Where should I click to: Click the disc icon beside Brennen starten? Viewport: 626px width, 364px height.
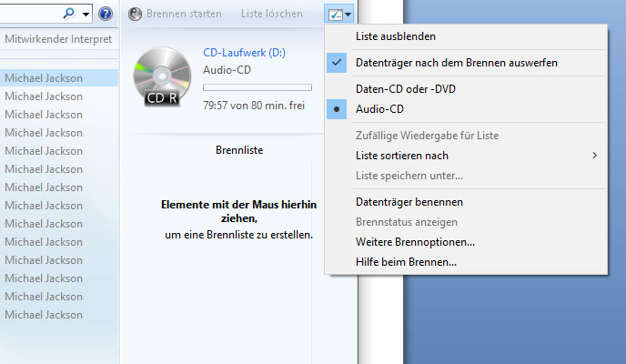pos(136,14)
